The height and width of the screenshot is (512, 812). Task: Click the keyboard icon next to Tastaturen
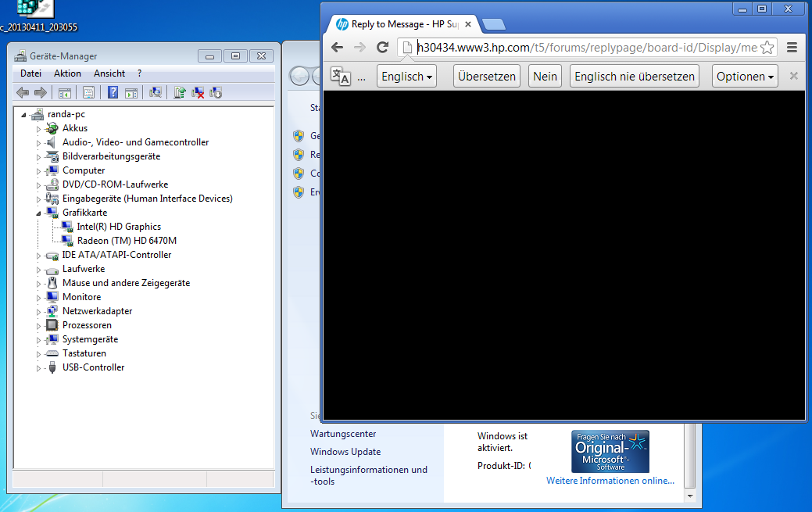coord(52,353)
